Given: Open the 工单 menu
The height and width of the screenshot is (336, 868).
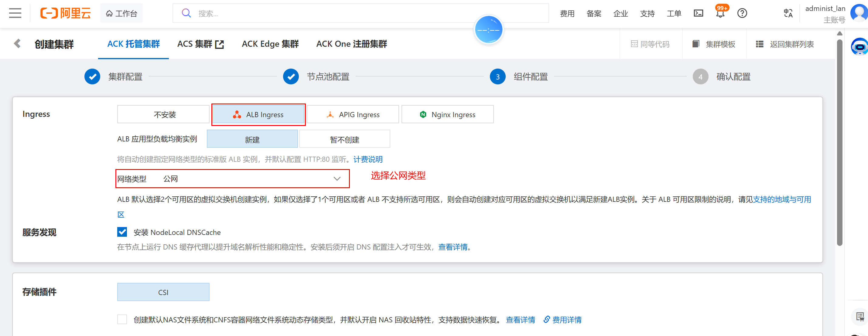Looking at the screenshot, I should click(674, 13).
